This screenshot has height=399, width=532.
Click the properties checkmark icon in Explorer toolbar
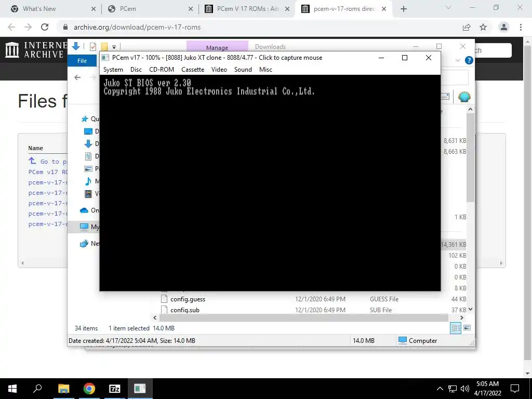click(92, 46)
